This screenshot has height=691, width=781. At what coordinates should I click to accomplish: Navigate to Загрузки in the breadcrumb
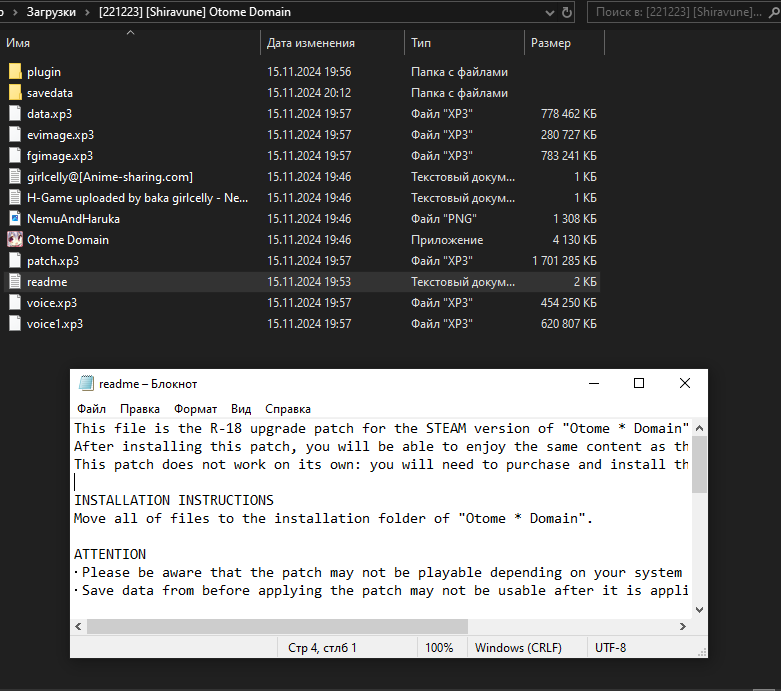click(x=51, y=12)
